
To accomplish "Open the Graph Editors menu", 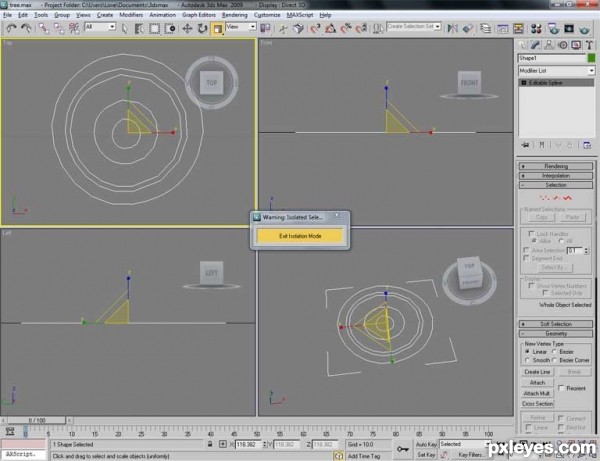I will (x=199, y=15).
